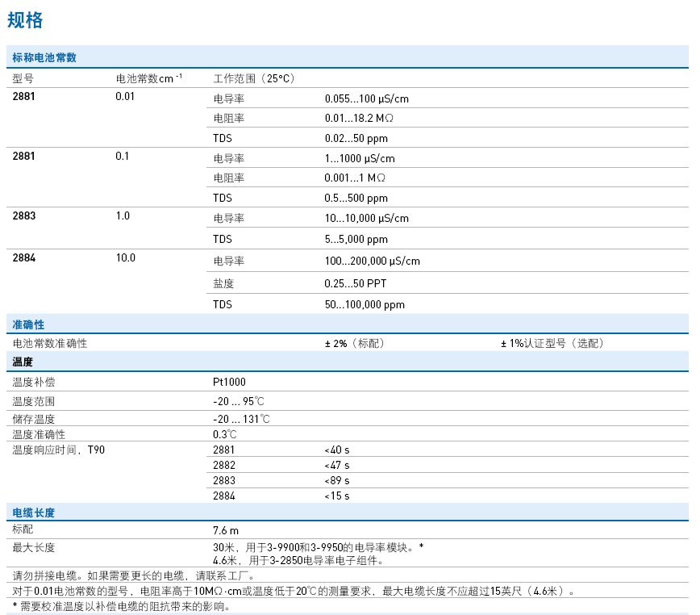This screenshot has width=700, height=615.
Task: Click the 100...200,000 µS/cm value
Action: coord(372,261)
